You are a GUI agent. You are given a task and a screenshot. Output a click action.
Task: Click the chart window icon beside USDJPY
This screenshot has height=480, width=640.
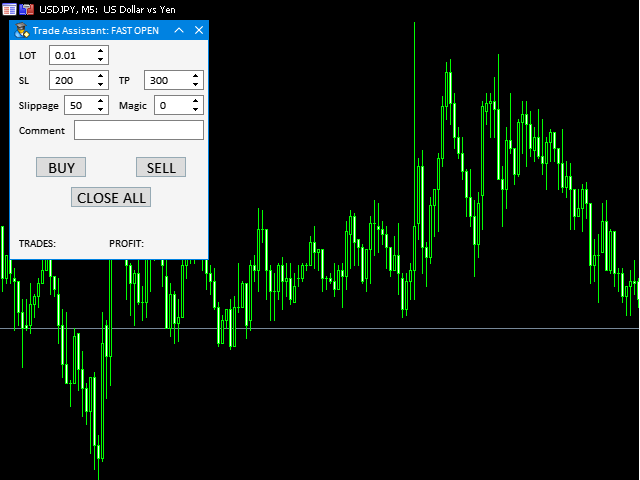pos(9,9)
